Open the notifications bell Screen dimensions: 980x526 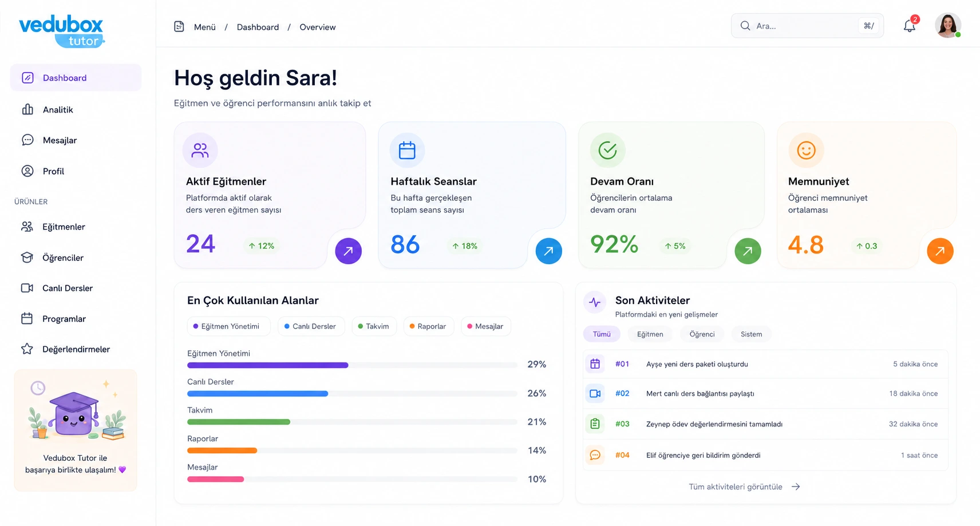point(910,26)
